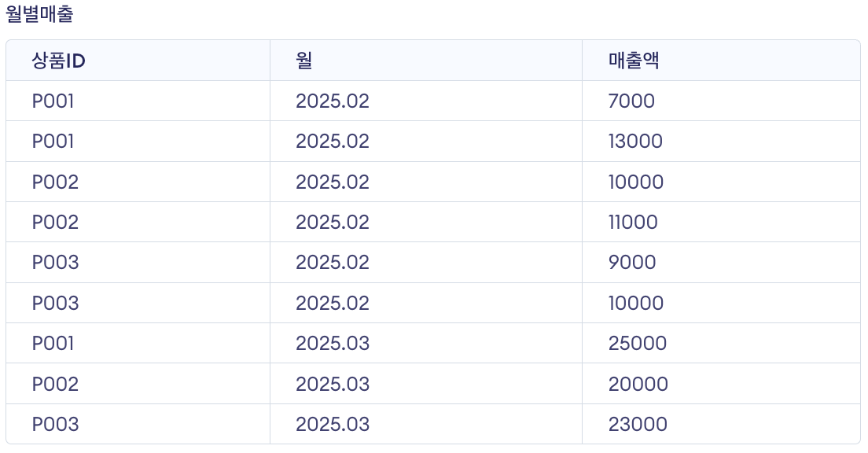Click the 11000 sales amount cell

click(721, 222)
